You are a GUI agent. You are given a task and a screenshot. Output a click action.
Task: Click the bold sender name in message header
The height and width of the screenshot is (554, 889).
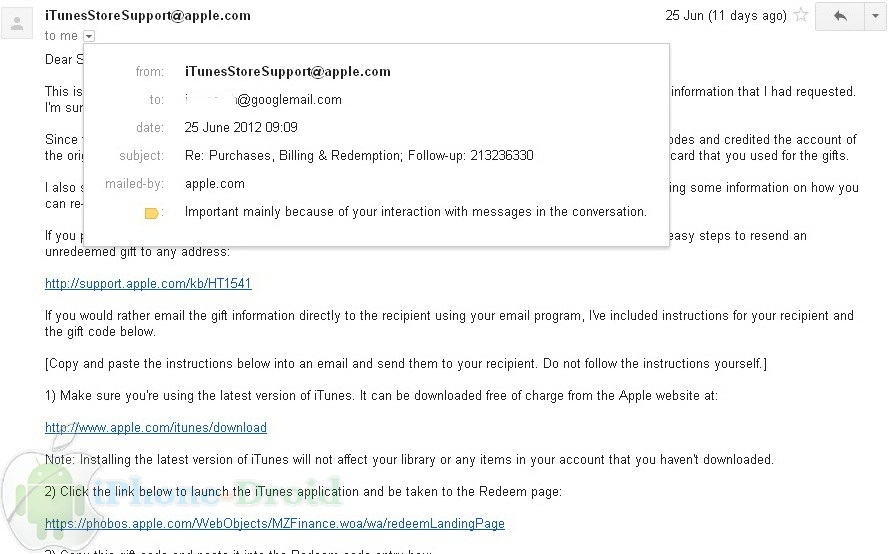(148, 16)
